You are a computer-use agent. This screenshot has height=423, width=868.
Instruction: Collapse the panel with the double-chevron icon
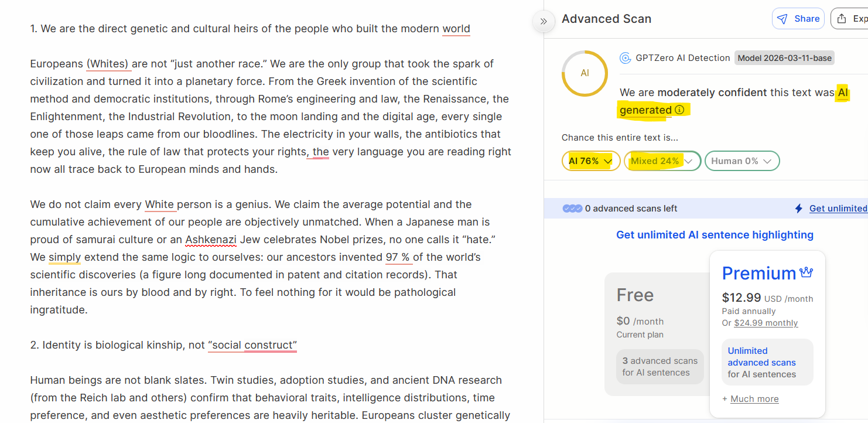coord(543,21)
